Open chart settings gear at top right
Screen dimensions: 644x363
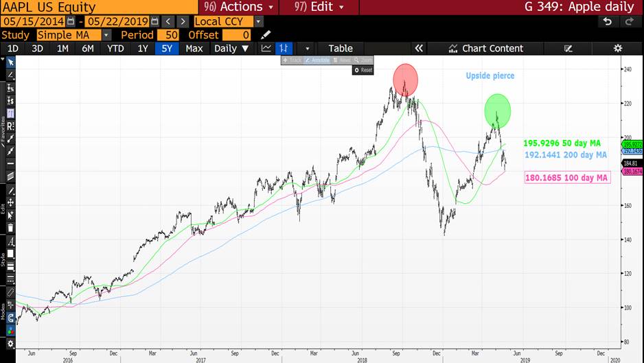[x=618, y=49]
